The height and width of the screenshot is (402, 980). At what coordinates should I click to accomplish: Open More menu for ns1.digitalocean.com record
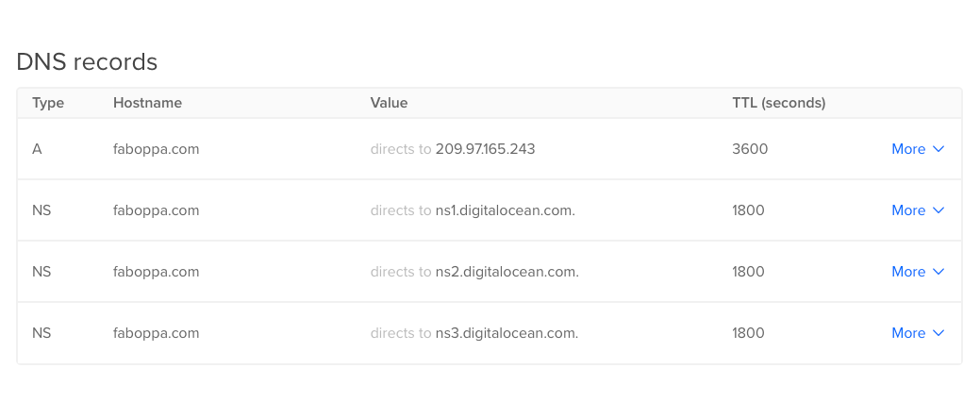pos(917,210)
